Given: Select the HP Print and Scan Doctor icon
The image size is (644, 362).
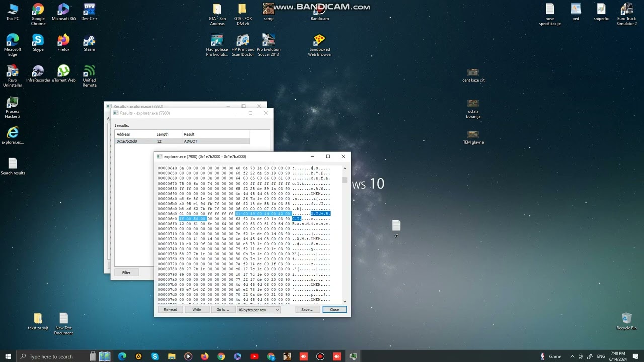Looking at the screenshot, I should coord(243,45).
